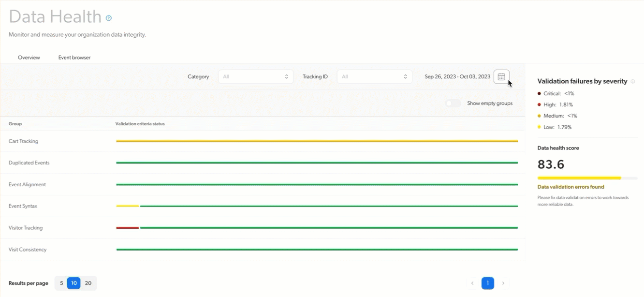The image size is (644, 297).
Task: Click the Critical severity red dot indicator
Action: click(541, 93)
